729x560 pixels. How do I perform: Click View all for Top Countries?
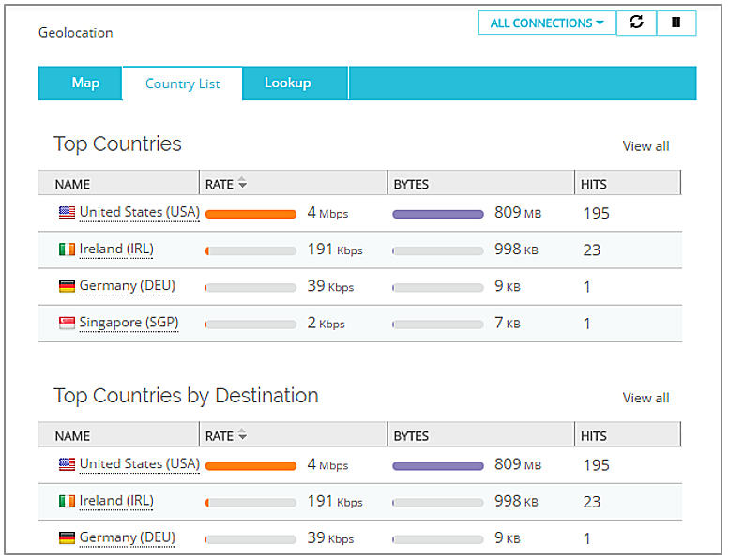(x=645, y=145)
